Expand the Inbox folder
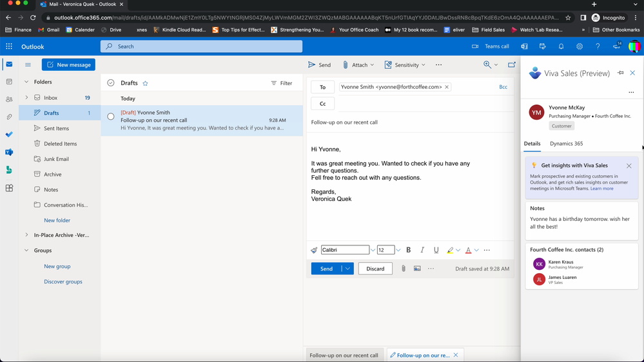This screenshot has height=362, width=644. pos(26,98)
